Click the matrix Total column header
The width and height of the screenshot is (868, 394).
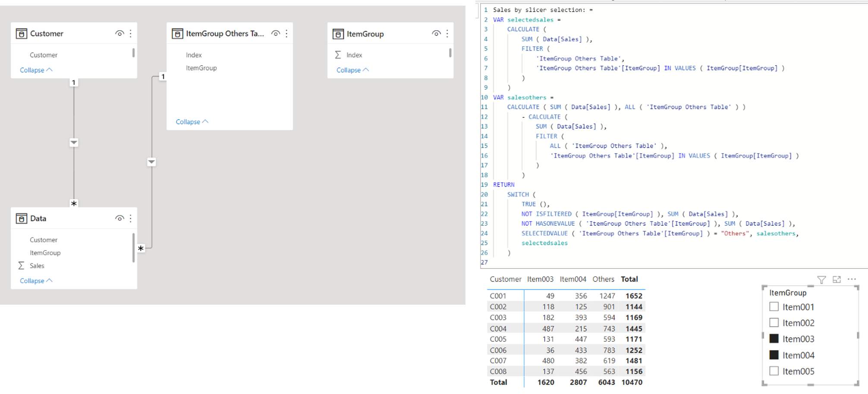[x=629, y=279]
